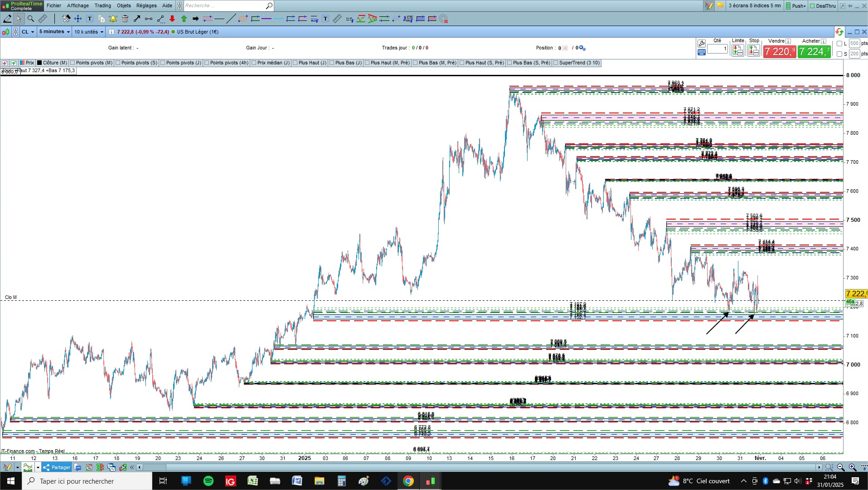Toggle the Stop S checkbox in the order panel
The width and height of the screenshot is (868, 490).
[x=839, y=54]
